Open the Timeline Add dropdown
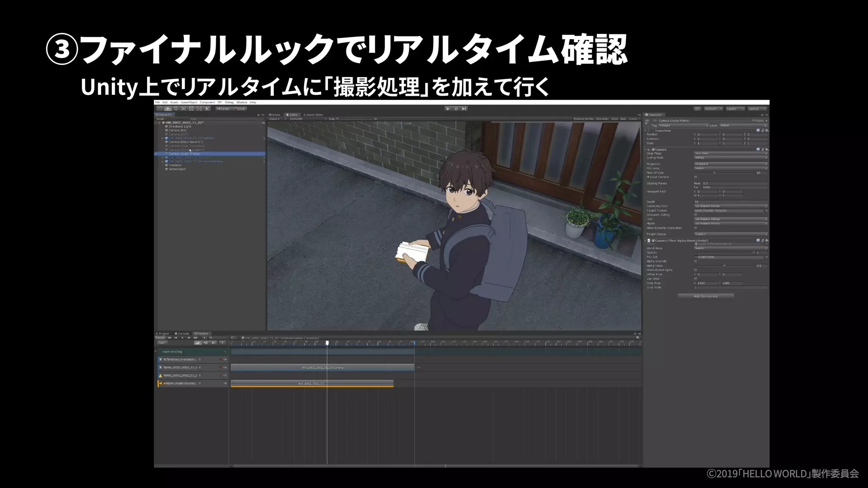 [x=162, y=343]
